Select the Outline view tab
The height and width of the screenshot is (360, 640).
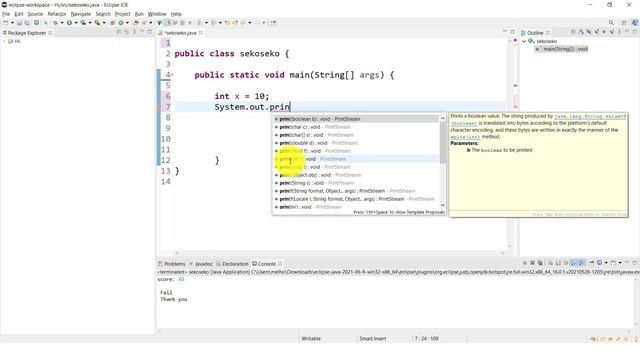(535, 33)
